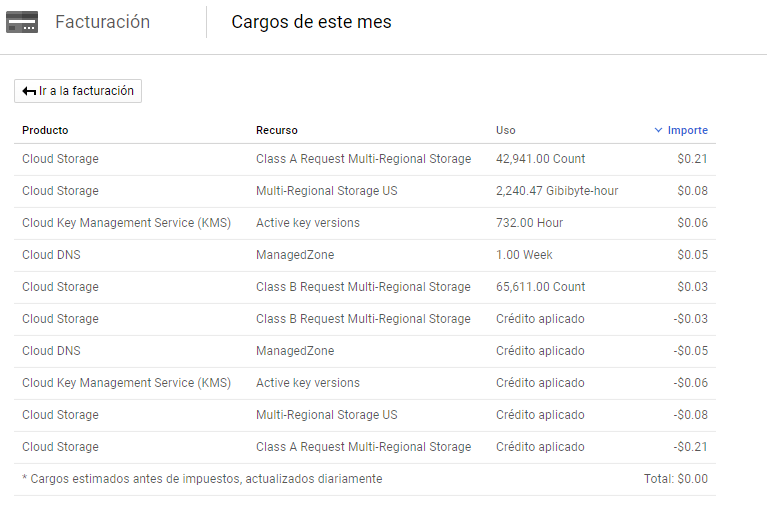This screenshot has height=525, width=767.
Task: Click the $0.05 amount value
Action: click(692, 255)
